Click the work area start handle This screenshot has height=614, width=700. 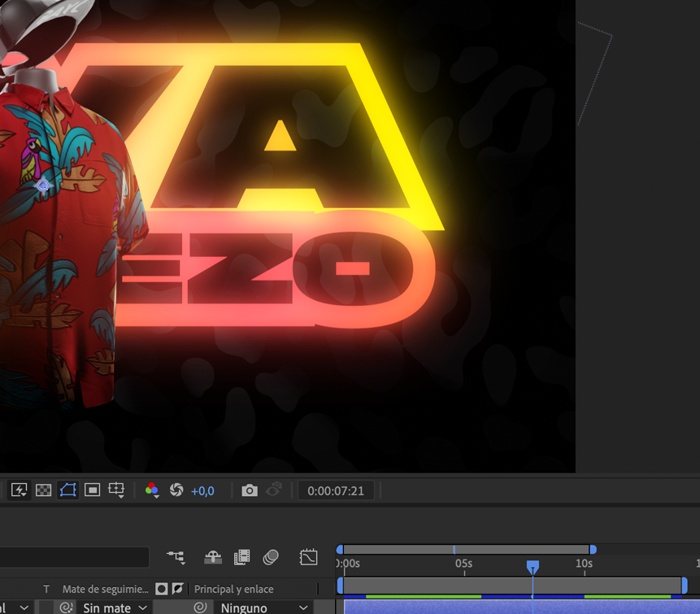[x=340, y=586]
